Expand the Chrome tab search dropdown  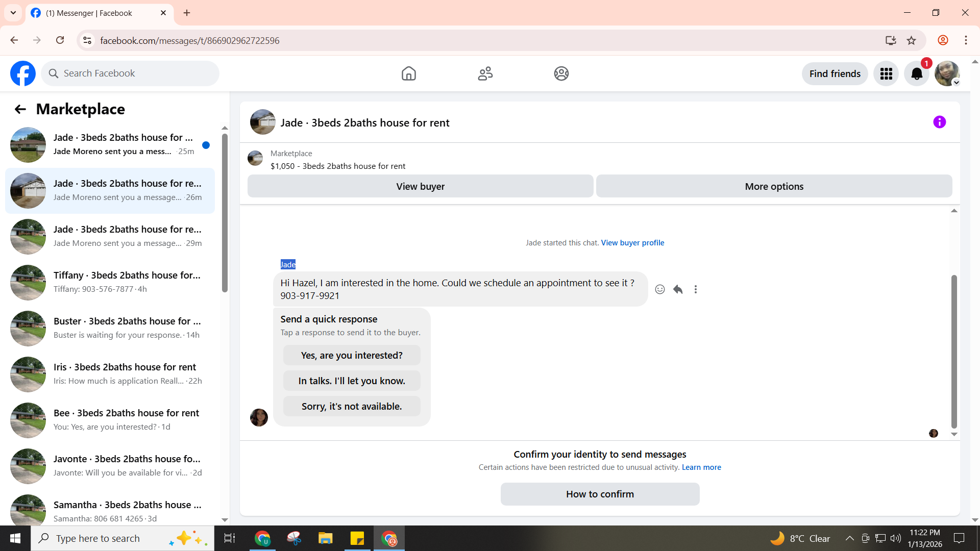(x=13, y=13)
